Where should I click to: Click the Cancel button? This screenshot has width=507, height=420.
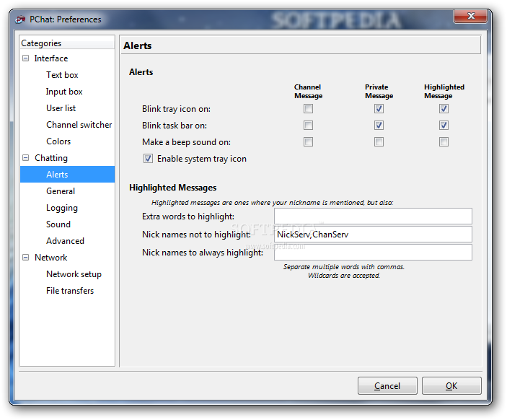coord(387,385)
